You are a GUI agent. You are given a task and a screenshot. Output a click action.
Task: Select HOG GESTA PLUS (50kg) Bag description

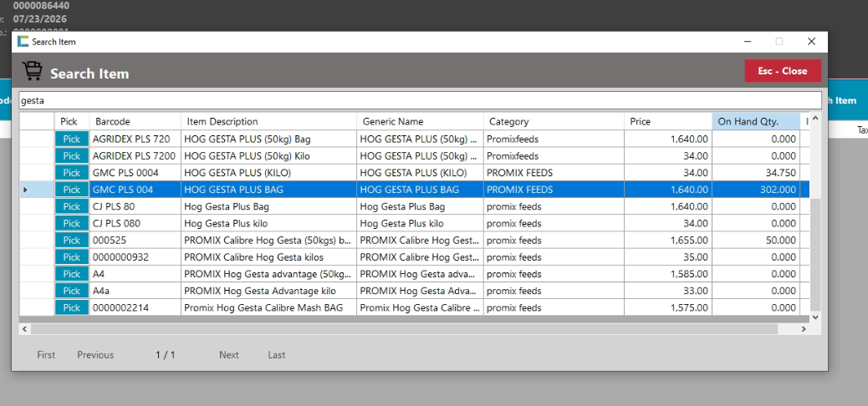pos(268,140)
